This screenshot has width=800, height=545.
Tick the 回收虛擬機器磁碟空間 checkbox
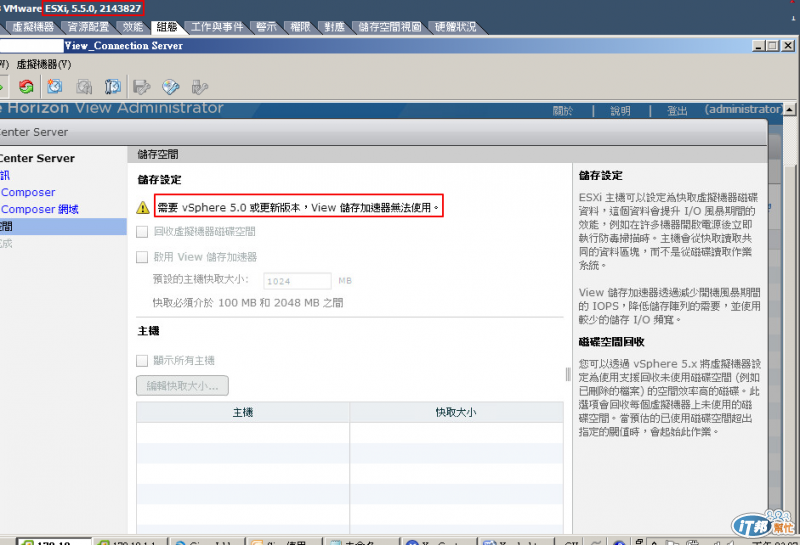tap(142, 232)
